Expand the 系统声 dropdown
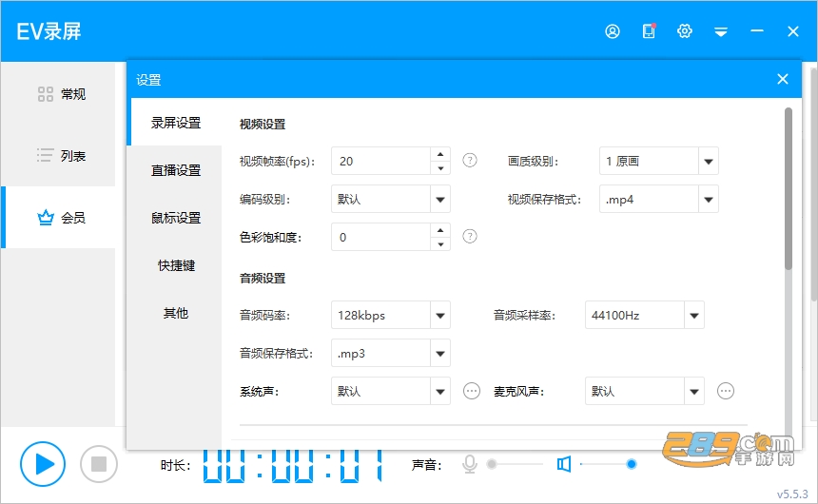Viewport: 818px width, 504px height. (439, 391)
